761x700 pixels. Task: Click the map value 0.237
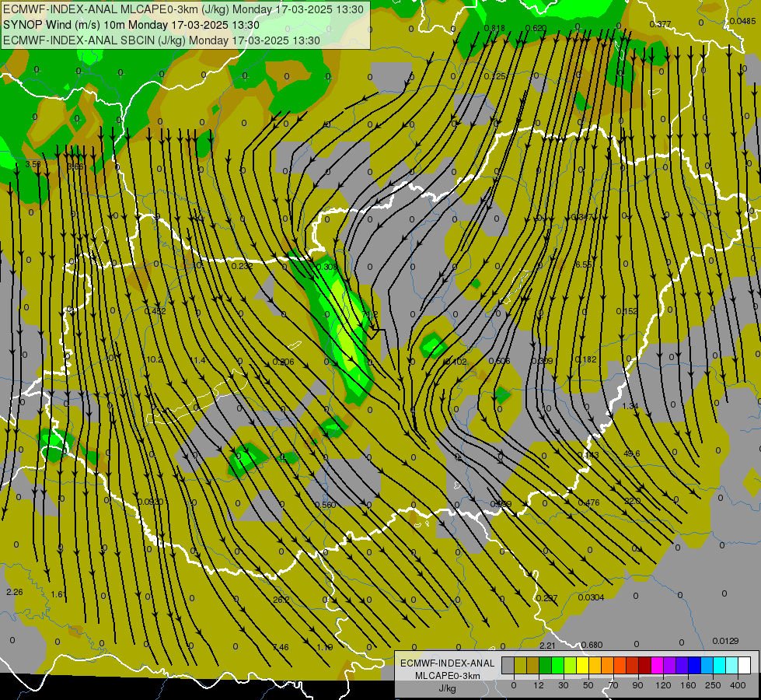(x=547, y=598)
